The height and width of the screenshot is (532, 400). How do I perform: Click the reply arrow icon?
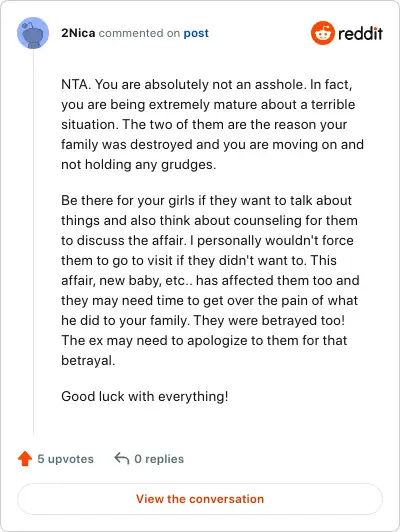click(122, 458)
